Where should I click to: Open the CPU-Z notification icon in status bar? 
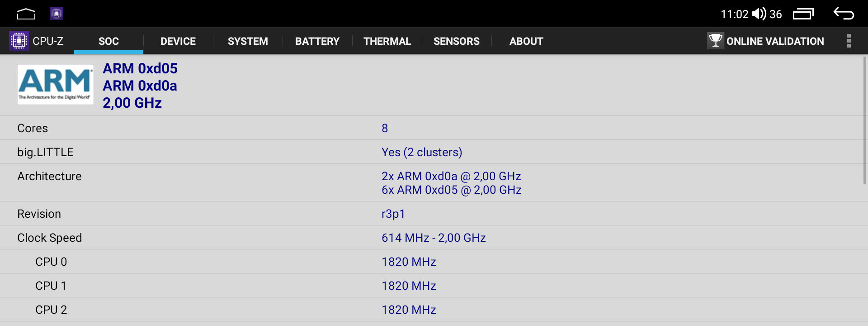pos(57,14)
